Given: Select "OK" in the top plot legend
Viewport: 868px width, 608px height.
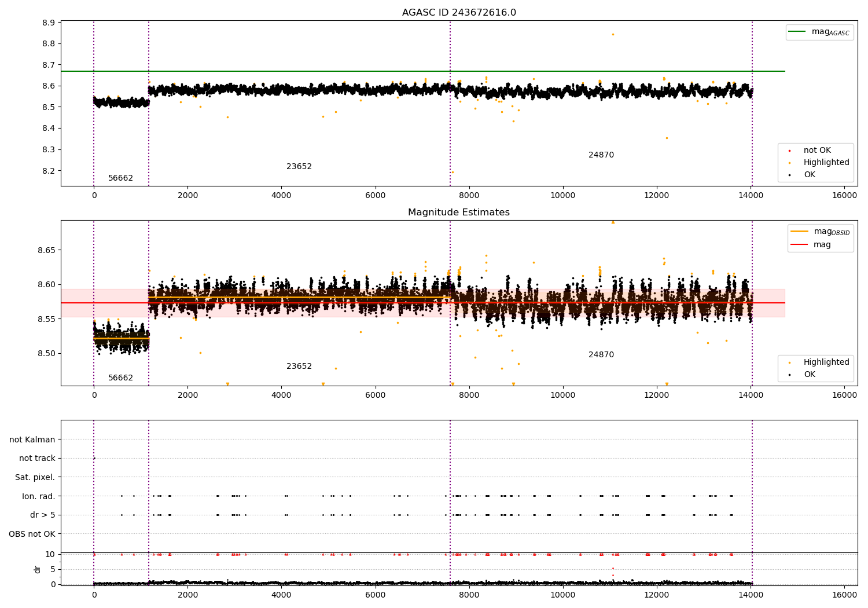Looking at the screenshot, I should click(x=810, y=175).
